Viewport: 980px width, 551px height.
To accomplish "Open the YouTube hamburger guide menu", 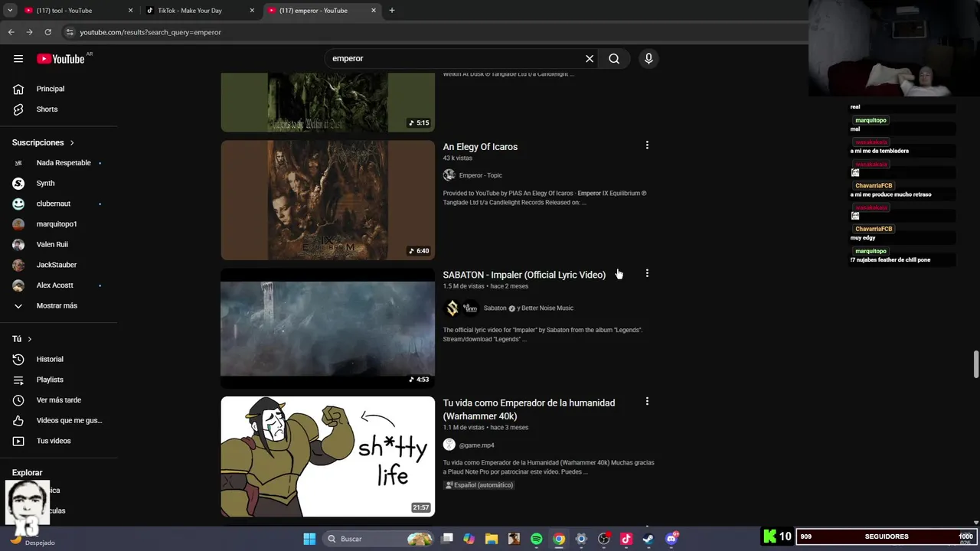I will 18,59.
